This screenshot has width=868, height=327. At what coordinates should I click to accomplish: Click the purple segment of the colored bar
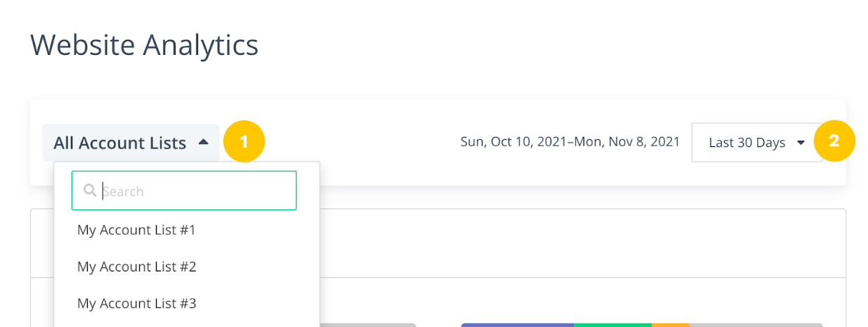(518, 325)
